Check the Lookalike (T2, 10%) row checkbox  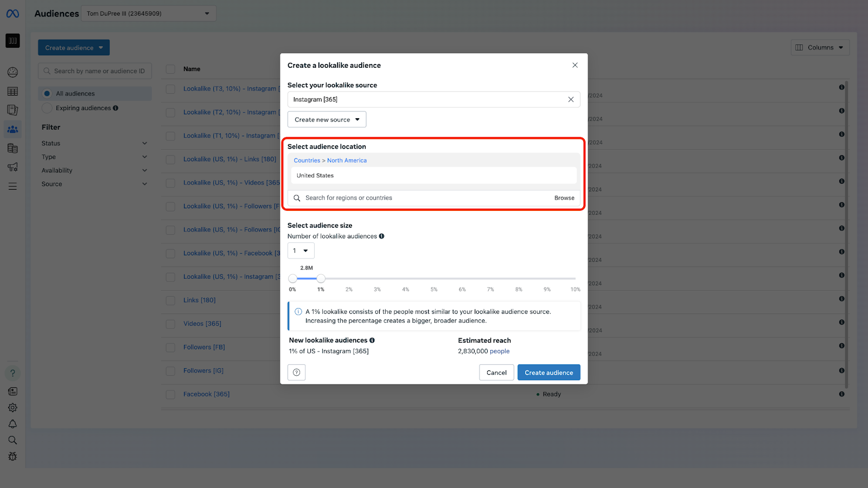[170, 112]
